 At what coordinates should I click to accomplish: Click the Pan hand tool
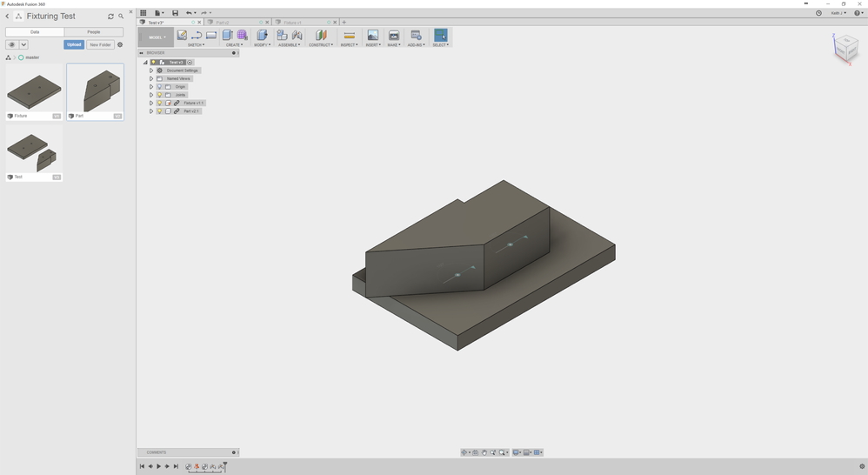point(484,452)
